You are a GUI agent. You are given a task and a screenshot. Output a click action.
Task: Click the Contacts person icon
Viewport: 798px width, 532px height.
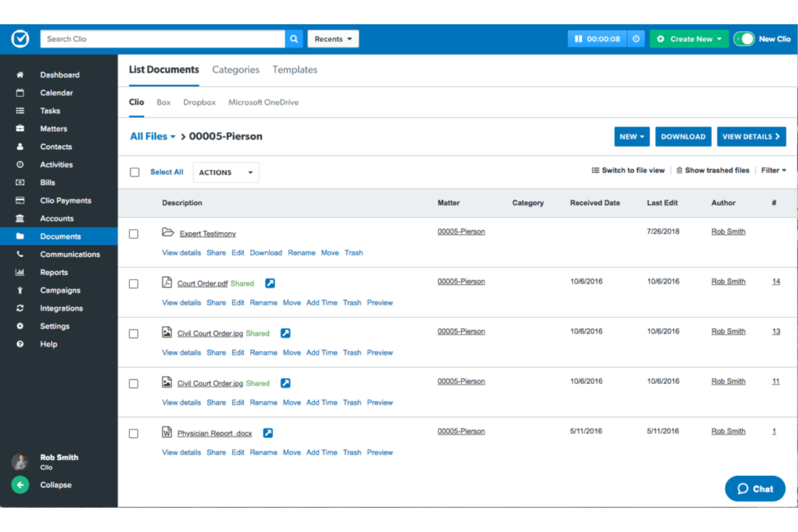coord(20,147)
